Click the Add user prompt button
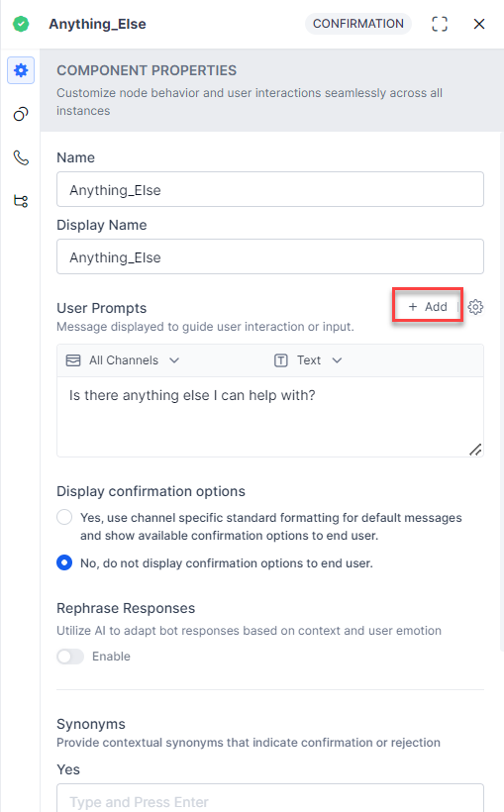This screenshot has height=812, width=504. tap(428, 307)
